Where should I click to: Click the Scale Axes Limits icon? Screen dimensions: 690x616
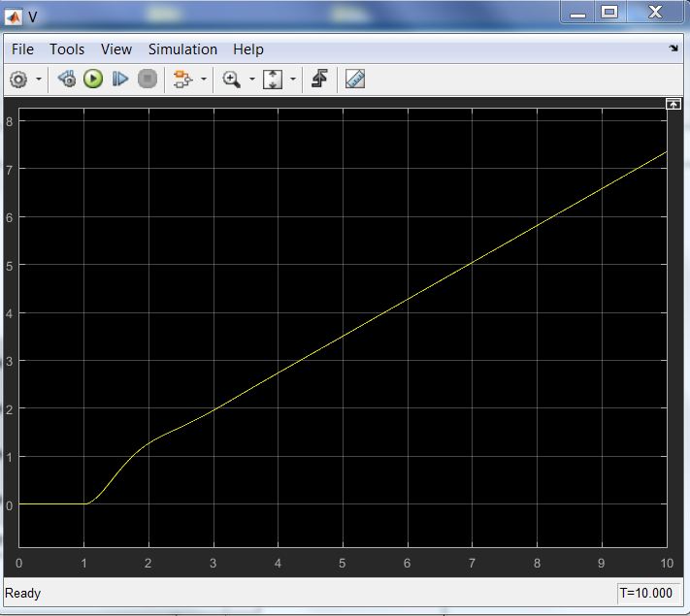[x=273, y=80]
